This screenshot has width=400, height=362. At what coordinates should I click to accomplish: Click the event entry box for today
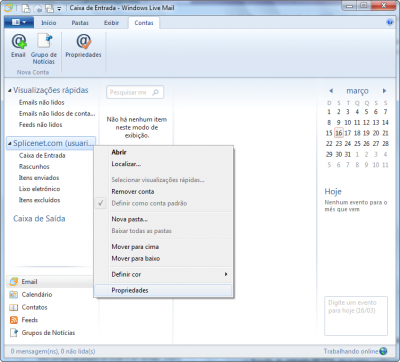pos(356,315)
